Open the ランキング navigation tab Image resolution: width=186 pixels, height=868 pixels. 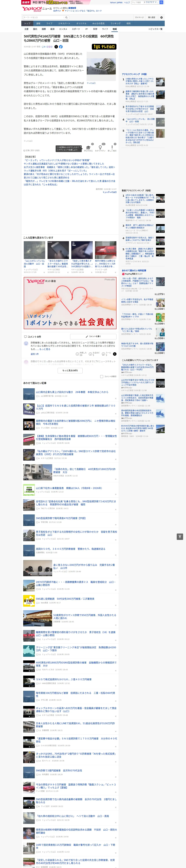pyautogui.click(x=115, y=24)
